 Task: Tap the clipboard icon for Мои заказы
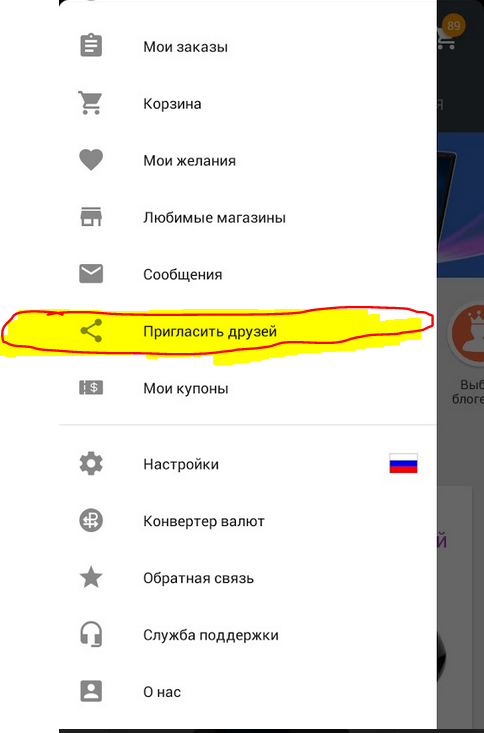point(91,45)
